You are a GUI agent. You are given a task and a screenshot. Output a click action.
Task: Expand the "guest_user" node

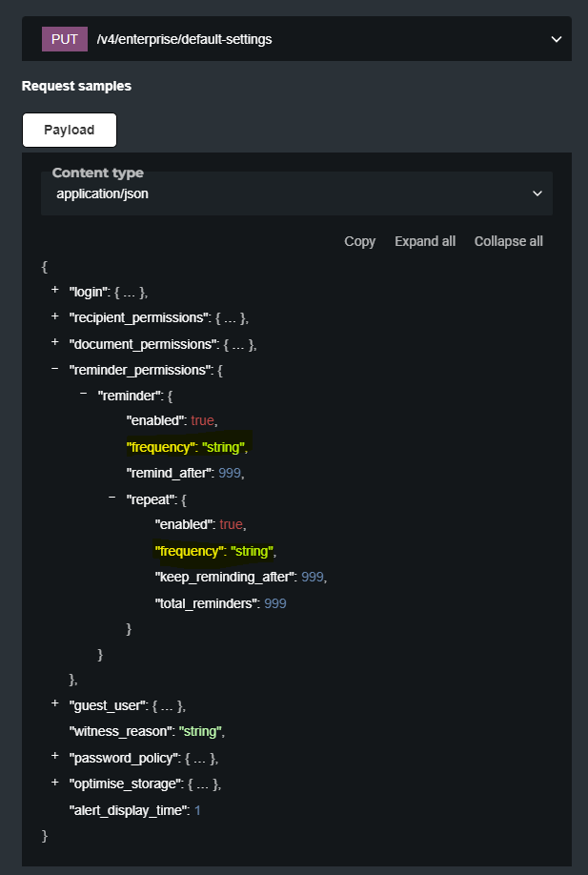55,704
